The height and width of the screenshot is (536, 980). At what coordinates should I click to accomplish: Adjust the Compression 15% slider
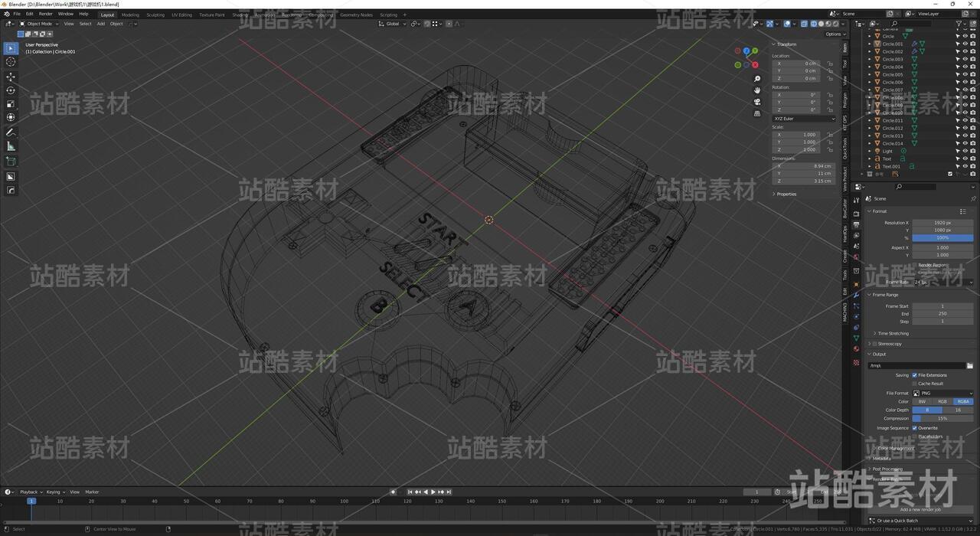943,418
